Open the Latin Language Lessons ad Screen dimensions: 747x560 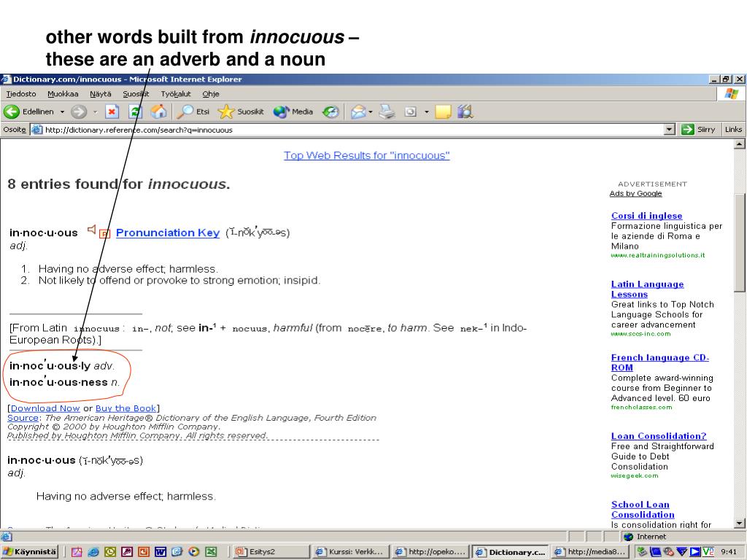pos(648,289)
